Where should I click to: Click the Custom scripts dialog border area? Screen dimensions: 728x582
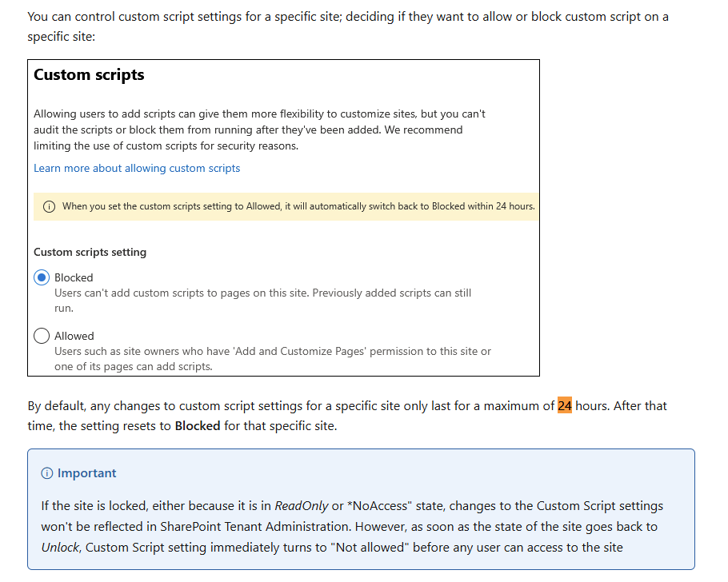[283, 58]
